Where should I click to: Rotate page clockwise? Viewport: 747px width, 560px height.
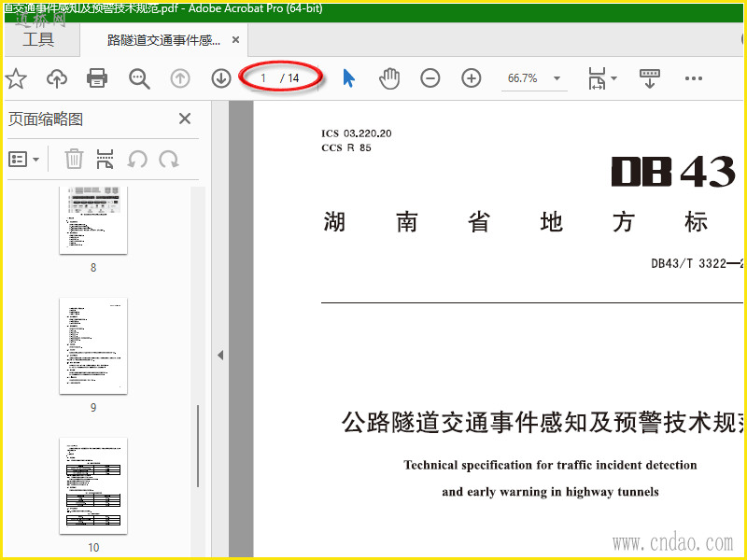169,159
